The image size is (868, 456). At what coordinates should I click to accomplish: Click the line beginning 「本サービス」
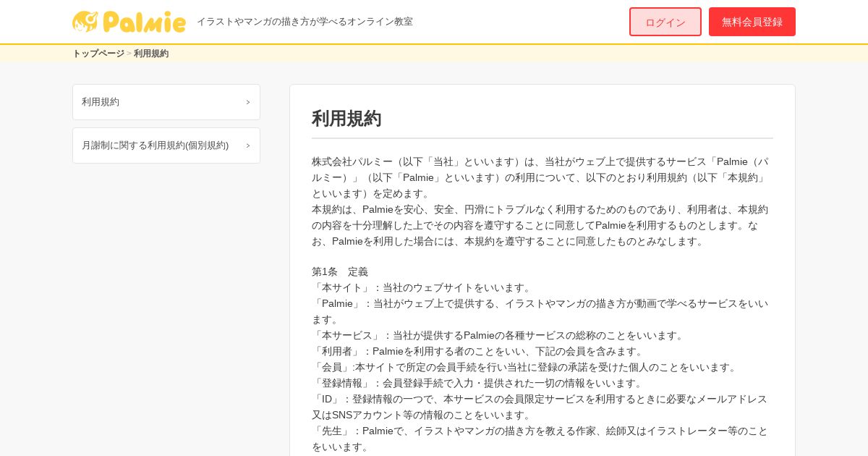tap(499, 335)
